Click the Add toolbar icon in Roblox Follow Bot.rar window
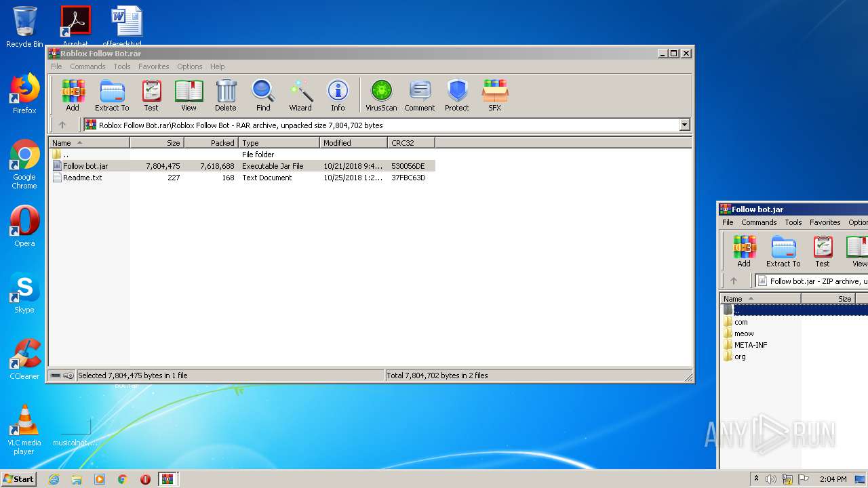 point(73,95)
